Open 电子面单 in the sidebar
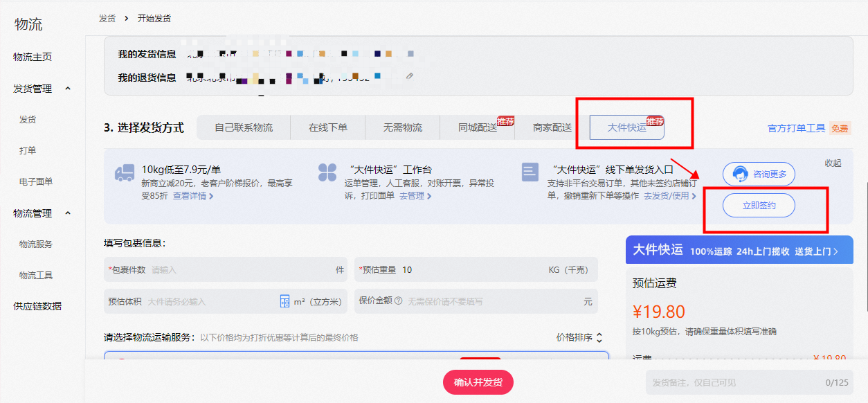 (x=36, y=182)
